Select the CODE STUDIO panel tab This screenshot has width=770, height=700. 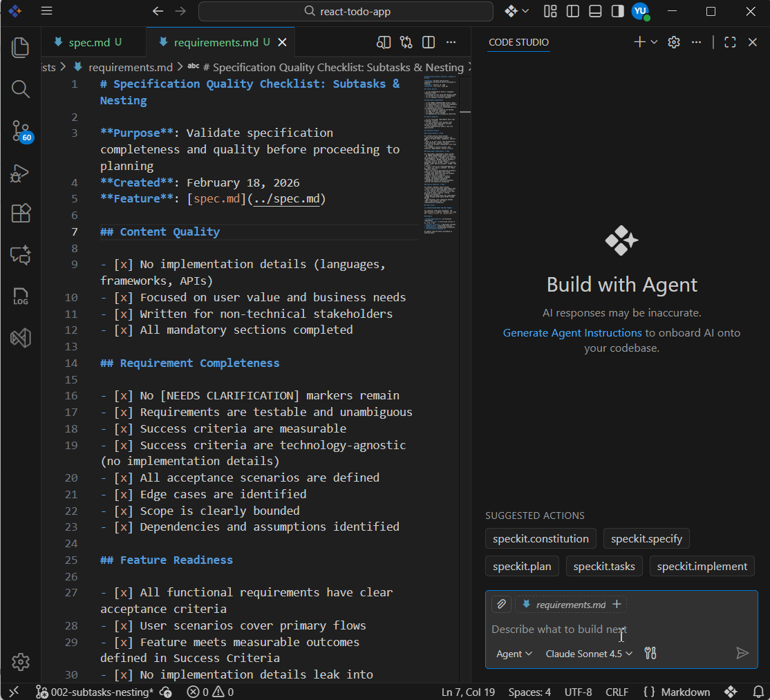click(x=518, y=42)
